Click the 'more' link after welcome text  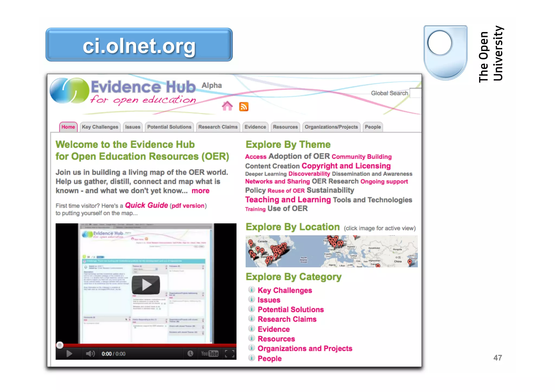point(201,191)
